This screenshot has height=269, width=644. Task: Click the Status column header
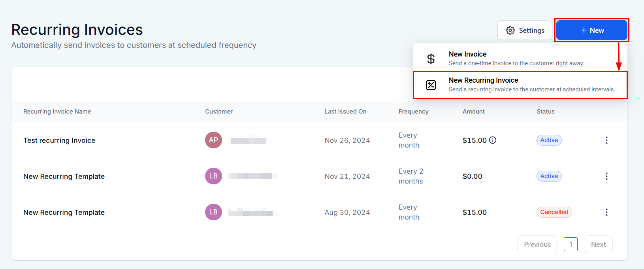click(546, 112)
